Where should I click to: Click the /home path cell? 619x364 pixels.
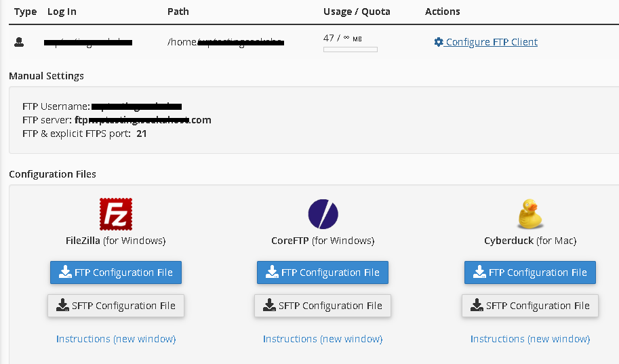point(225,42)
